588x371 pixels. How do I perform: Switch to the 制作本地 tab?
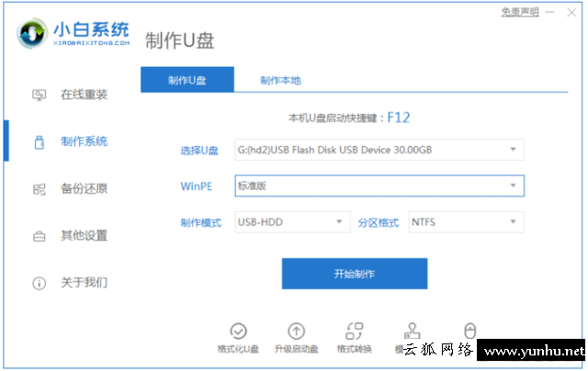point(280,80)
